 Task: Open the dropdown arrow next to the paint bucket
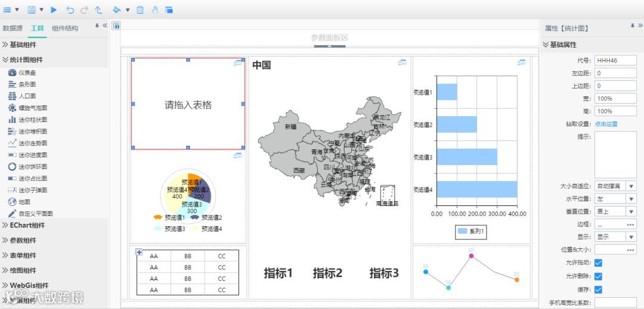[x=128, y=10]
